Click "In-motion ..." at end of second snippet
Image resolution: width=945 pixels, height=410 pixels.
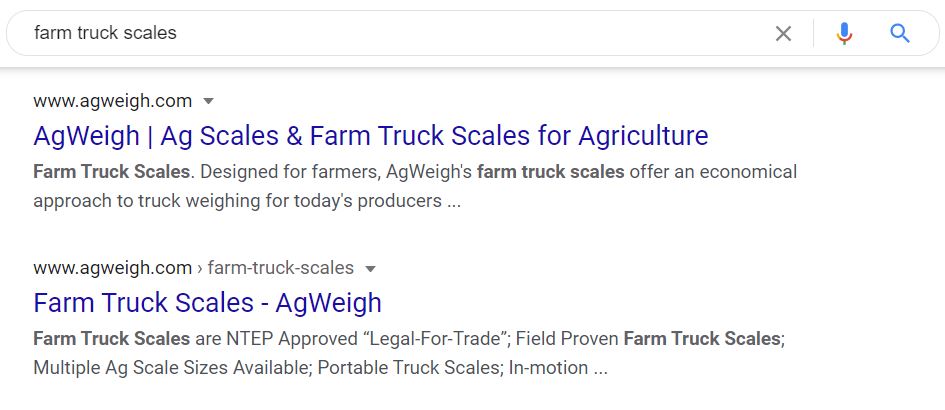point(558,367)
